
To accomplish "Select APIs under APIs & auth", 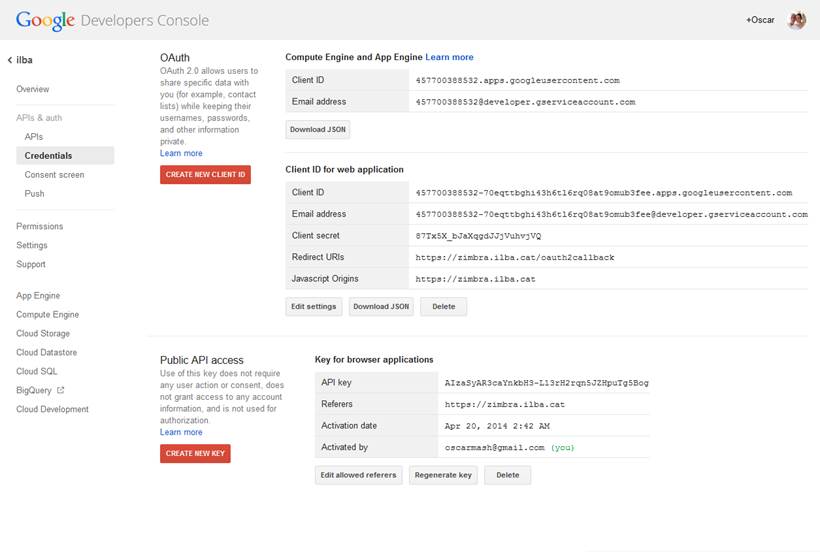I will pos(33,136).
